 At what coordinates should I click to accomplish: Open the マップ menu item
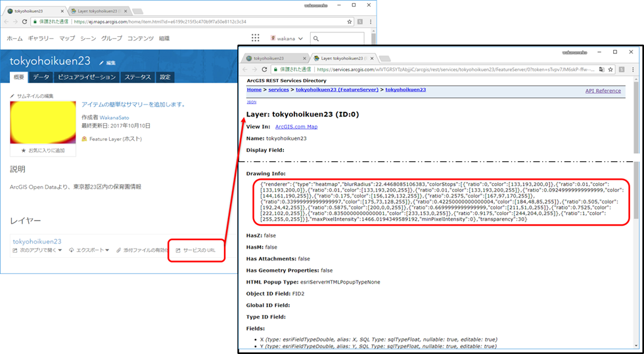67,38
